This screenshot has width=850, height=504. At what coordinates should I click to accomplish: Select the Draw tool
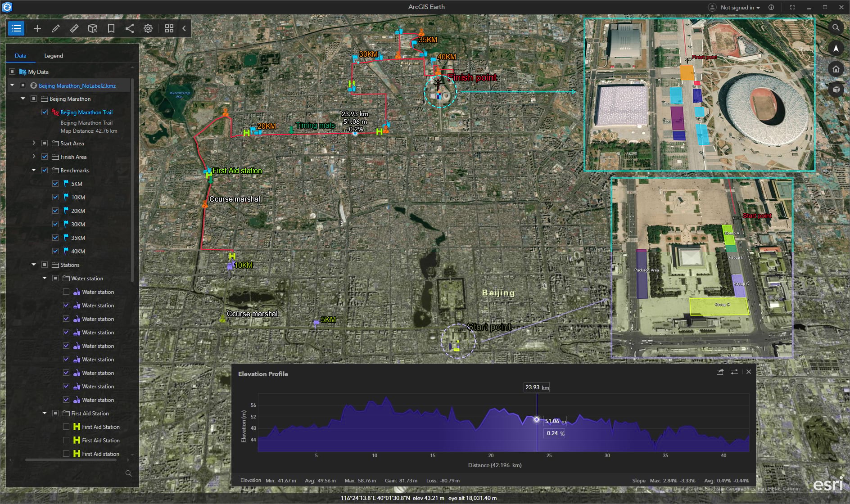coord(55,28)
